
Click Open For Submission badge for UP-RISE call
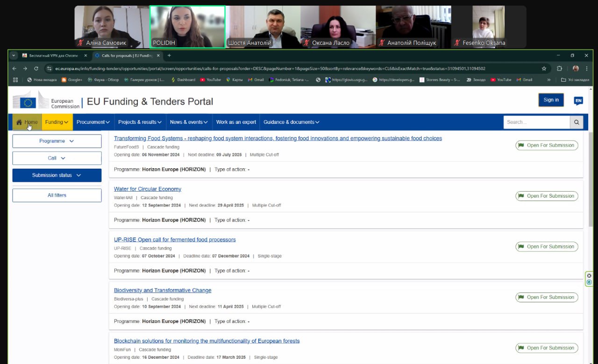(547, 247)
